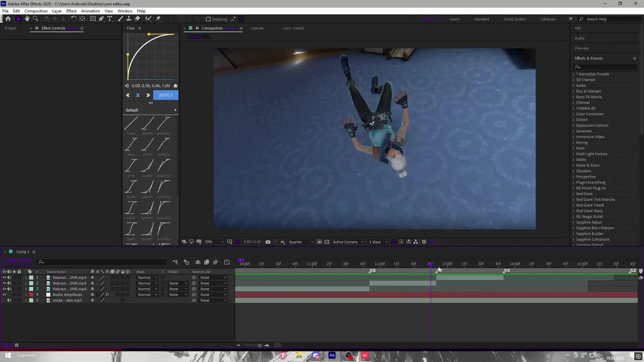
Task: Enable the Snapping checkbox
Action: tap(208, 19)
